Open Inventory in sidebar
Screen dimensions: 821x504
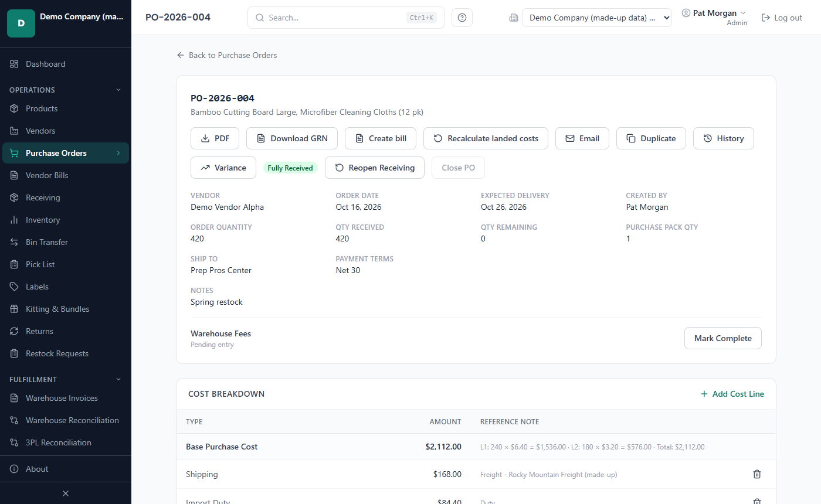66,220
